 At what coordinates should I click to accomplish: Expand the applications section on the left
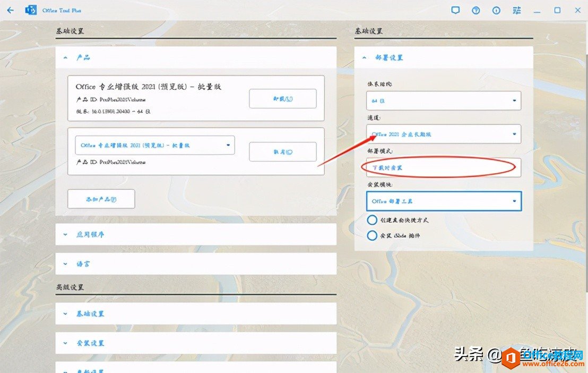point(196,234)
